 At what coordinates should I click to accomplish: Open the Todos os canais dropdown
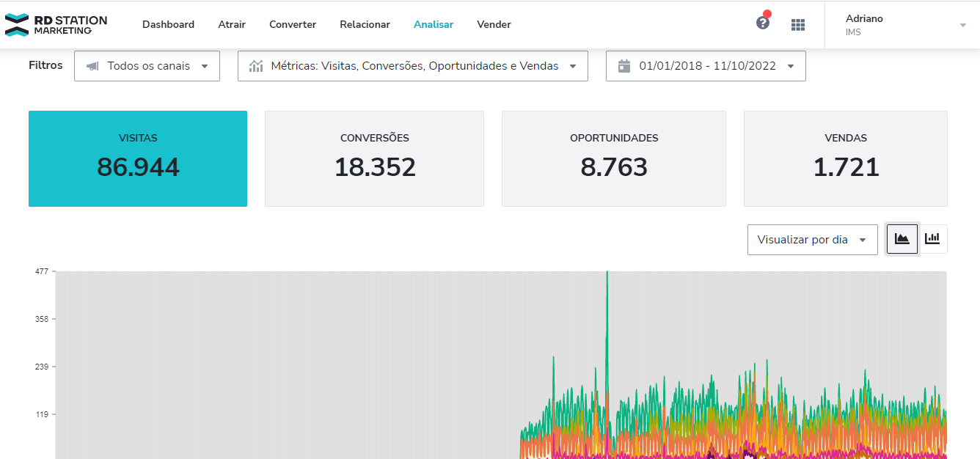coord(147,66)
